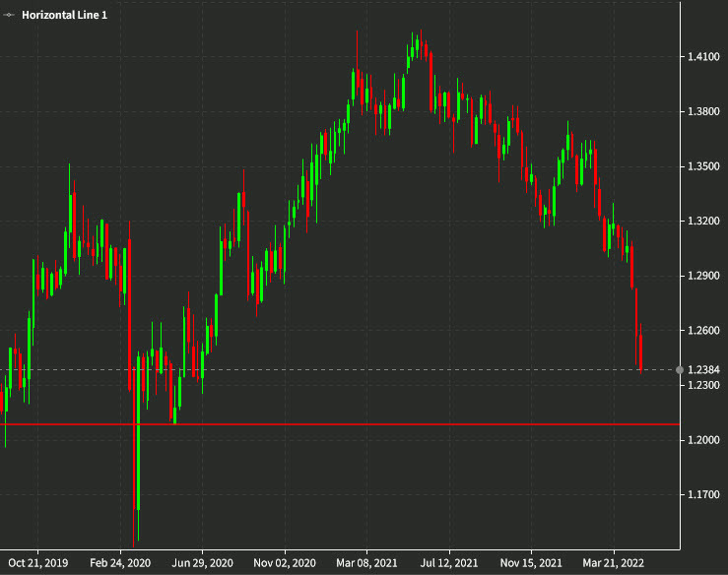
Task: Click the dashed current price line
Action: pos(338,370)
